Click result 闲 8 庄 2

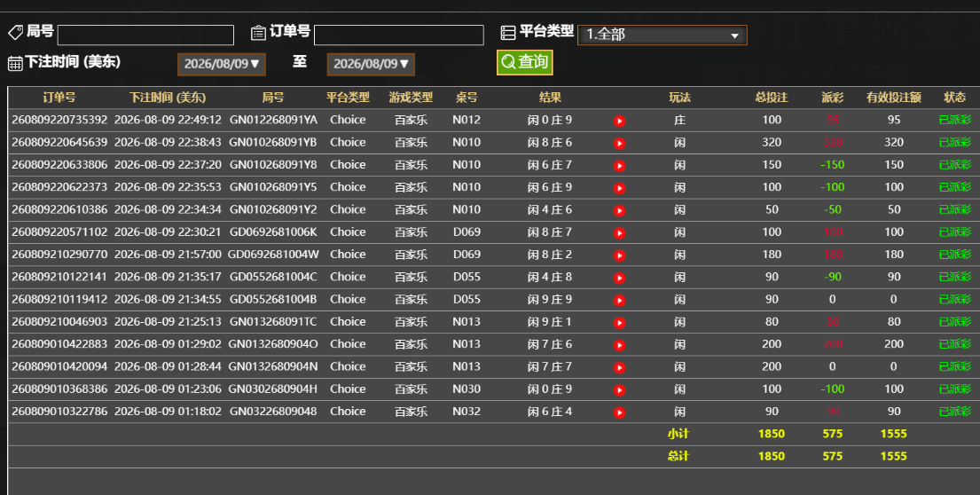(x=549, y=255)
